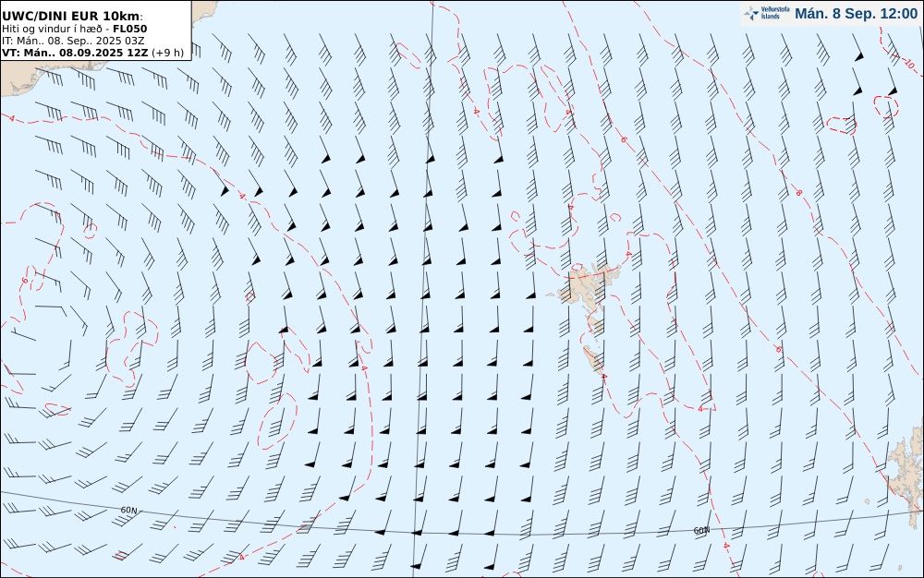924x578 pixels.
Task: Select the 'Mán. 8 Sep. 12:00' timestamp
Action: click(856, 14)
